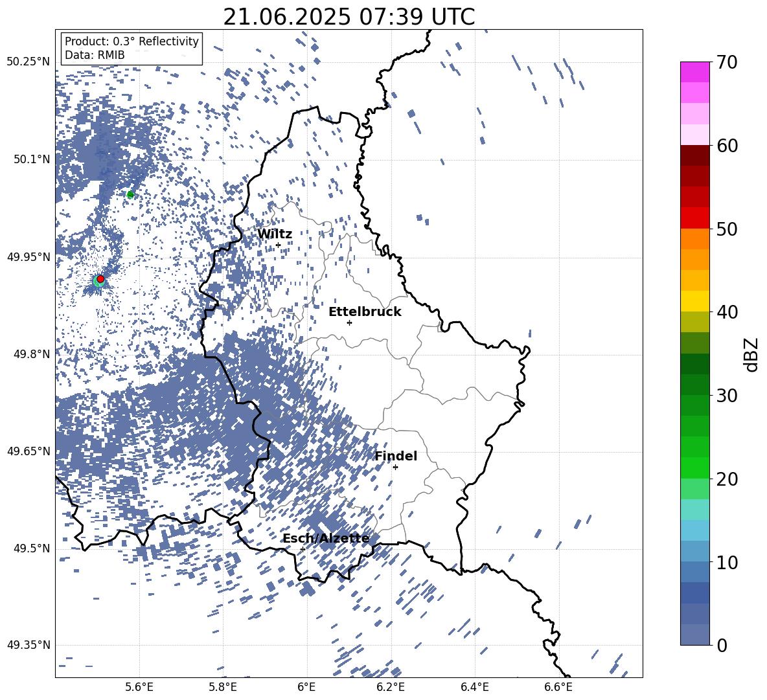The image size is (767, 700).
Task: Click the lowest slate-blue colorbar swatch above 0
Action: point(694,635)
